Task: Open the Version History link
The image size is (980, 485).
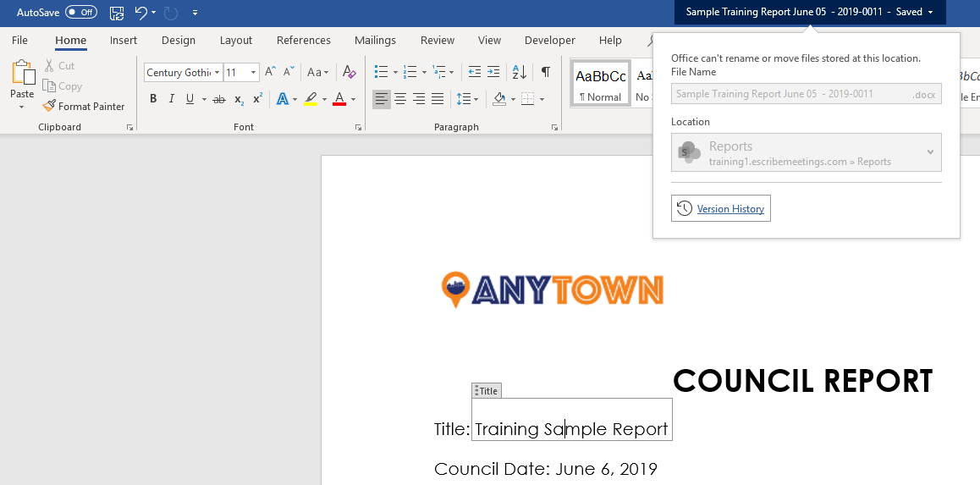Action: (x=730, y=209)
